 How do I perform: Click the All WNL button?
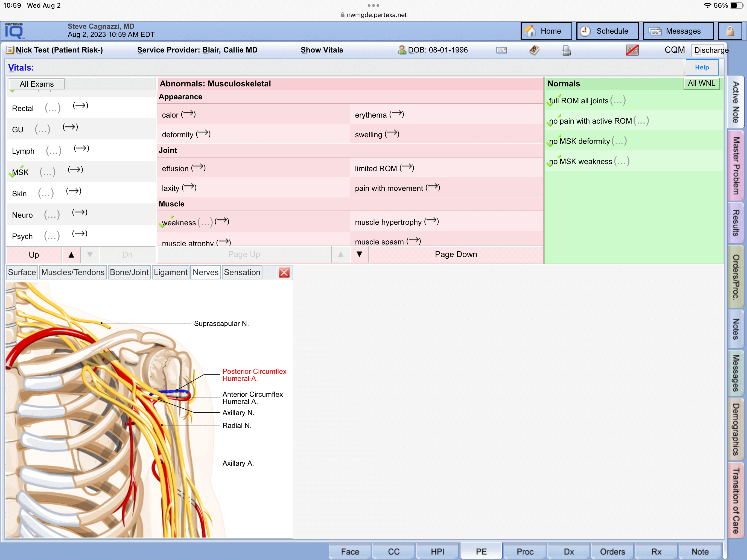click(701, 83)
